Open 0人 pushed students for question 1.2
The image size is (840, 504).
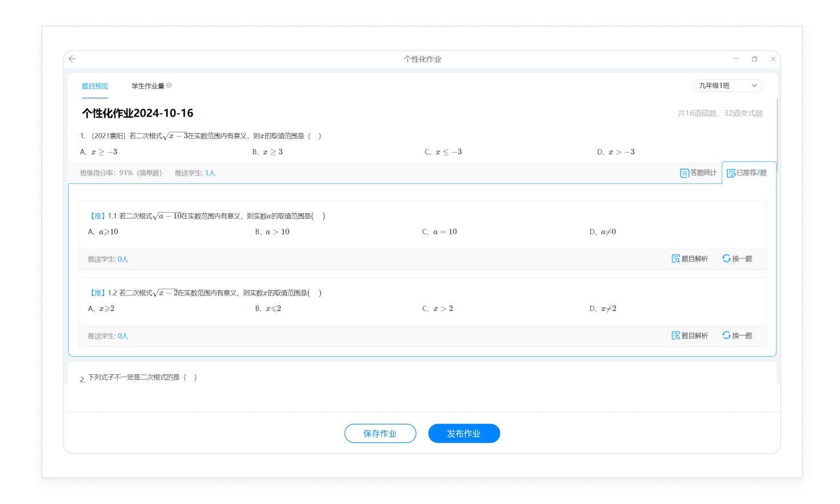pos(123,336)
